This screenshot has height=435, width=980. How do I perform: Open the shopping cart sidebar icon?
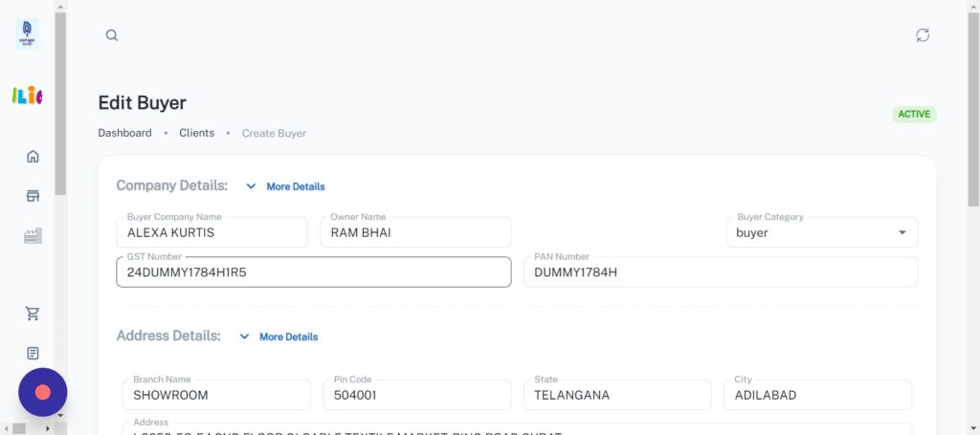(x=33, y=314)
